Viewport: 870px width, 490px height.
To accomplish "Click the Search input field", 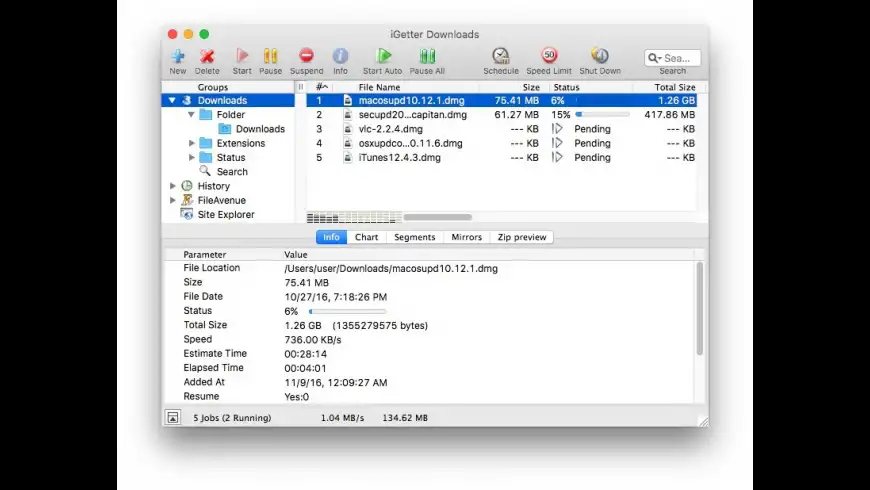I will point(678,58).
